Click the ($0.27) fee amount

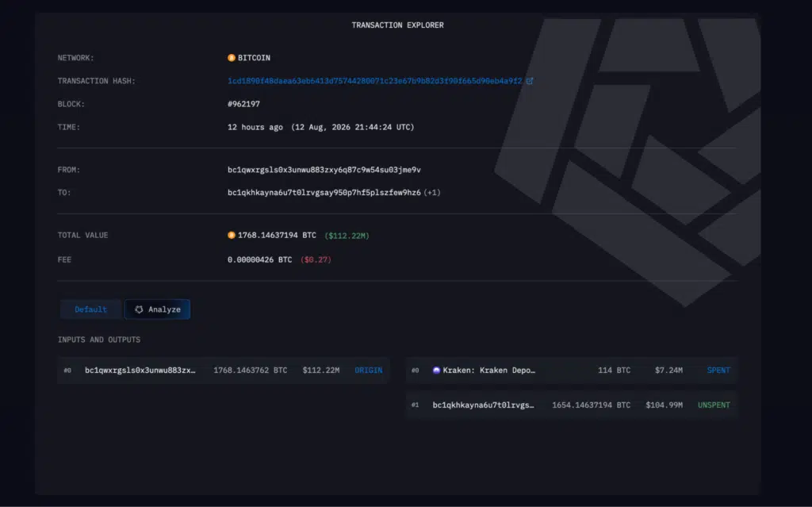(x=316, y=259)
